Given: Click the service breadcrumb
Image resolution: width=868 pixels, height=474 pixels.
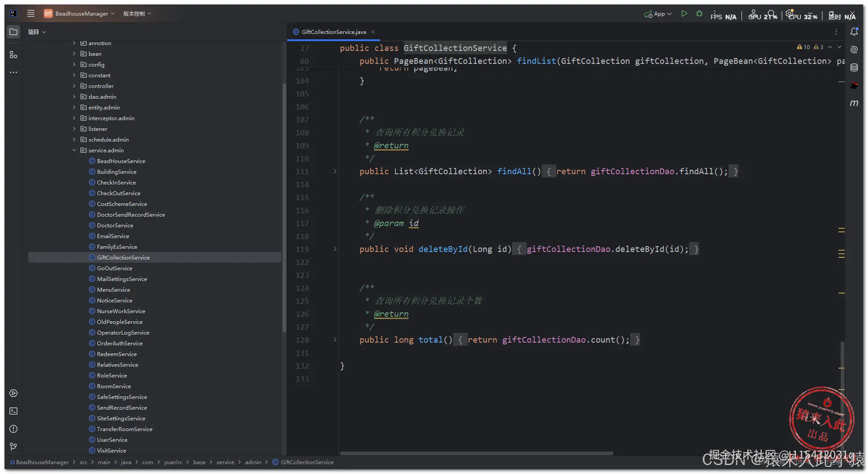Looking at the screenshot, I should (x=225, y=462).
